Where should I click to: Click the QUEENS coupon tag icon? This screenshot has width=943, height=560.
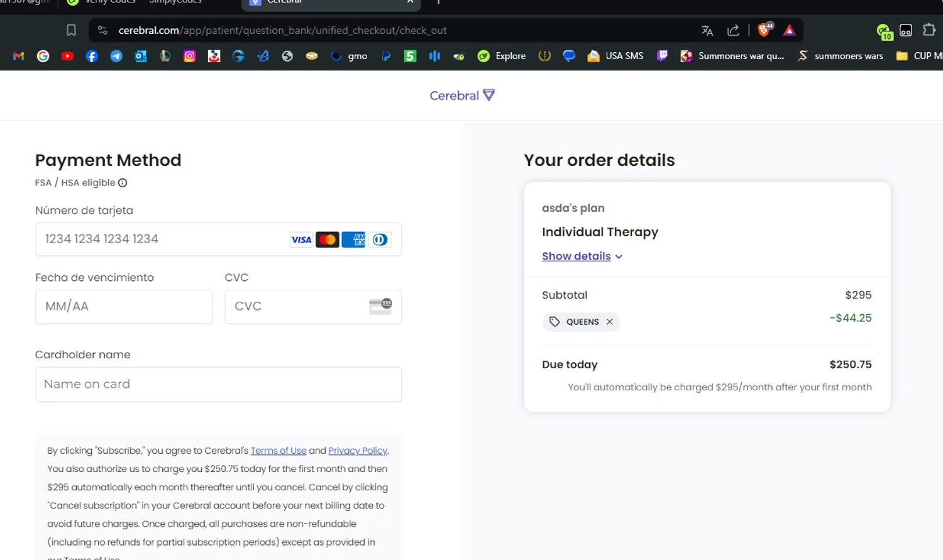pos(554,322)
